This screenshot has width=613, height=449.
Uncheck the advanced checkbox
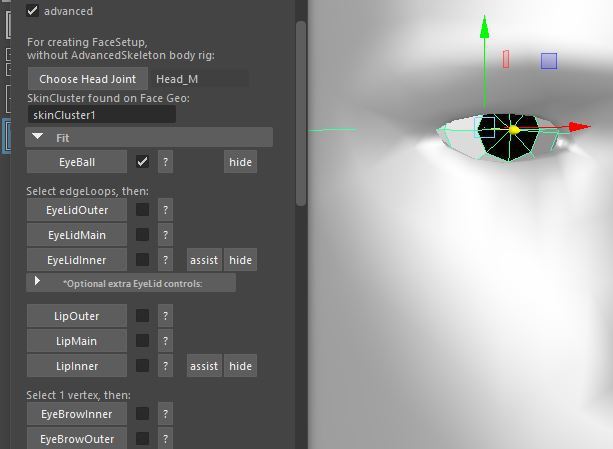point(32,11)
